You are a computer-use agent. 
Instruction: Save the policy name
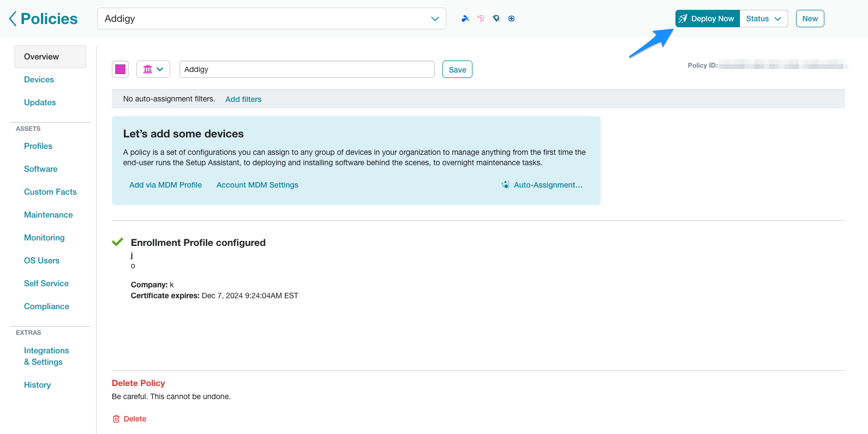(457, 69)
